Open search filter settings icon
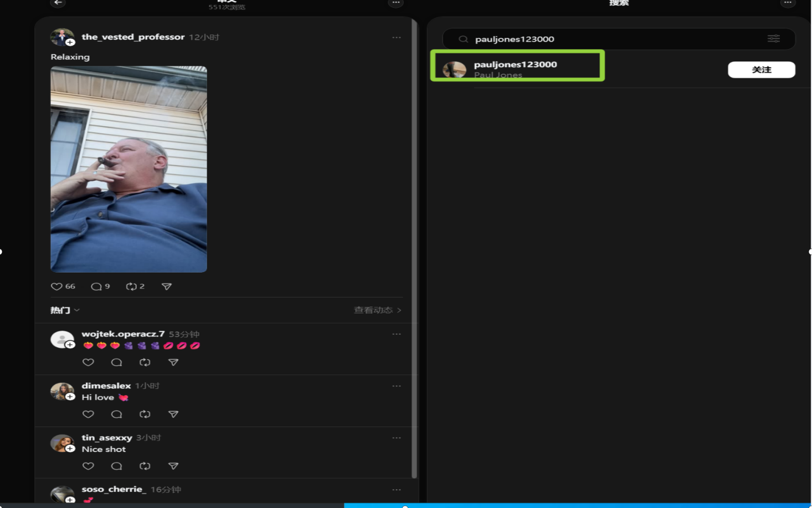The width and height of the screenshot is (812, 508). (x=773, y=39)
